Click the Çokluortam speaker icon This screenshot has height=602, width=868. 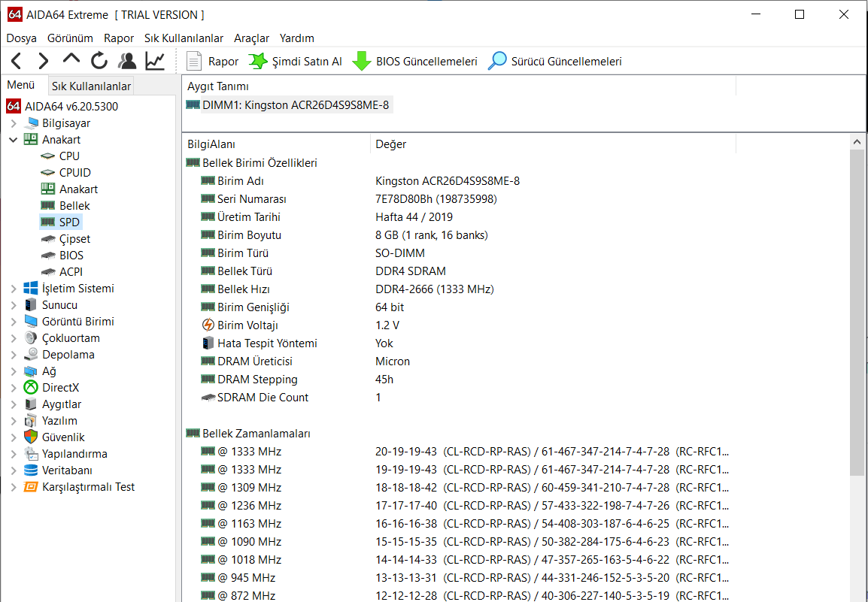point(31,338)
